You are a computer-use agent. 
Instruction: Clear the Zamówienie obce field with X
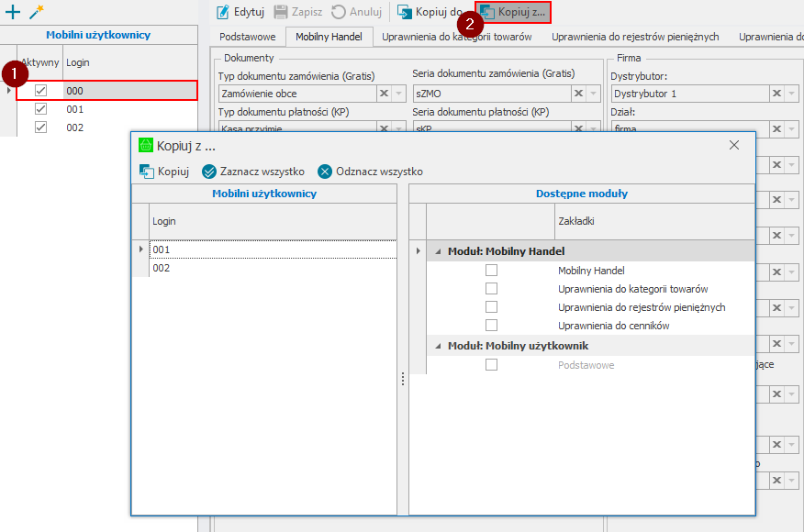(x=384, y=94)
